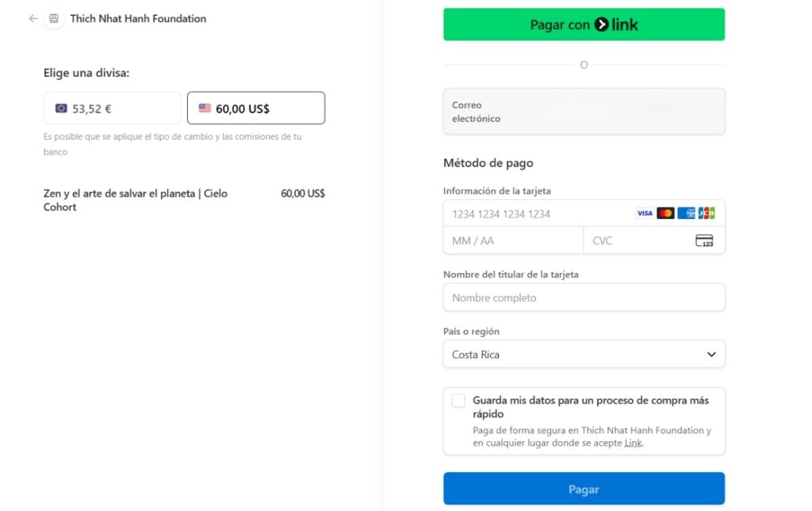
Task: Click the United States flag icon
Action: pos(205,109)
